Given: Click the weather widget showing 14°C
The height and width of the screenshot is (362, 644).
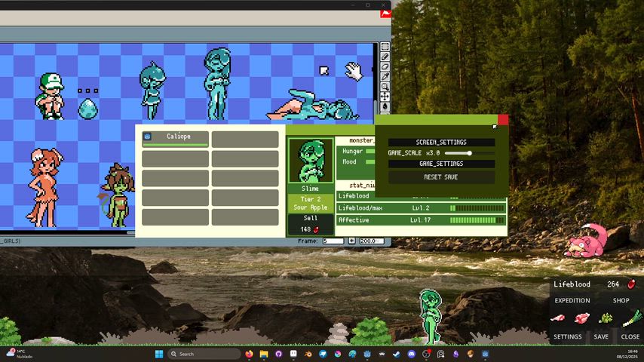Looking at the screenshot, I should [20, 354].
